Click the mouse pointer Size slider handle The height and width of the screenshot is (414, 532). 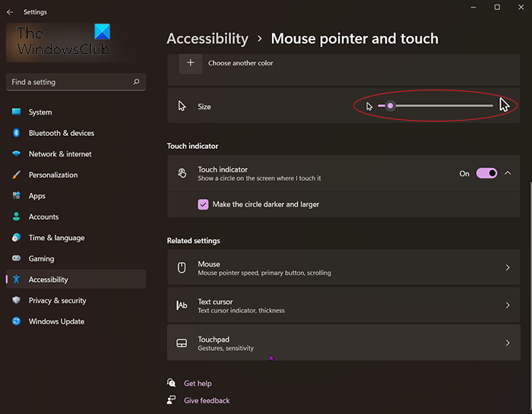click(390, 106)
